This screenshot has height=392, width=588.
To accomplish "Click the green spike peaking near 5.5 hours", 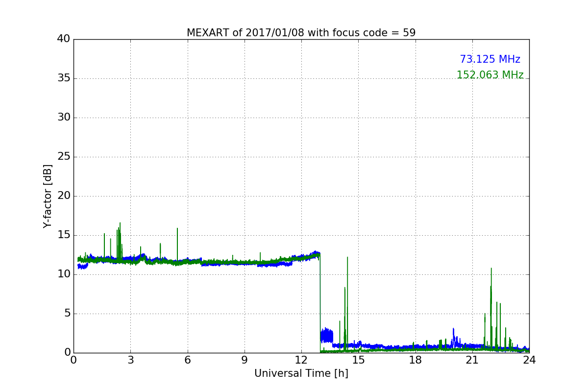I will click(177, 245).
